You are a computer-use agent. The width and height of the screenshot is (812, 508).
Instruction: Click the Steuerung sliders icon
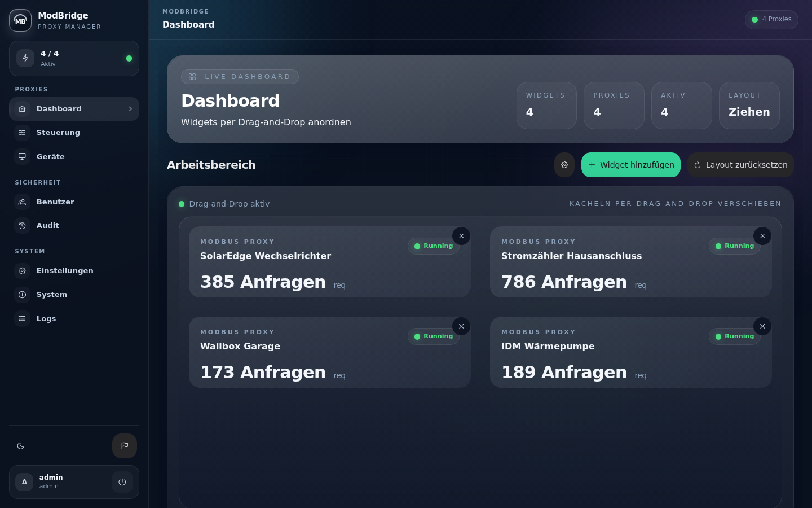(x=22, y=133)
